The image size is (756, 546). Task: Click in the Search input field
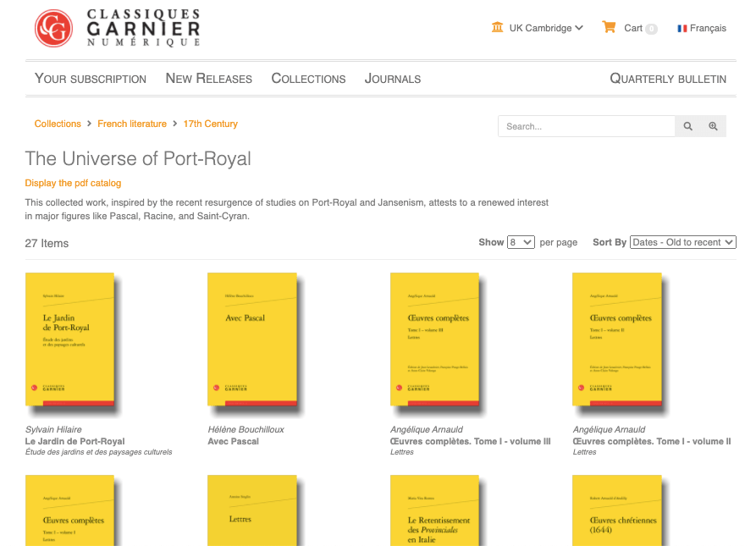tap(586, 126)
